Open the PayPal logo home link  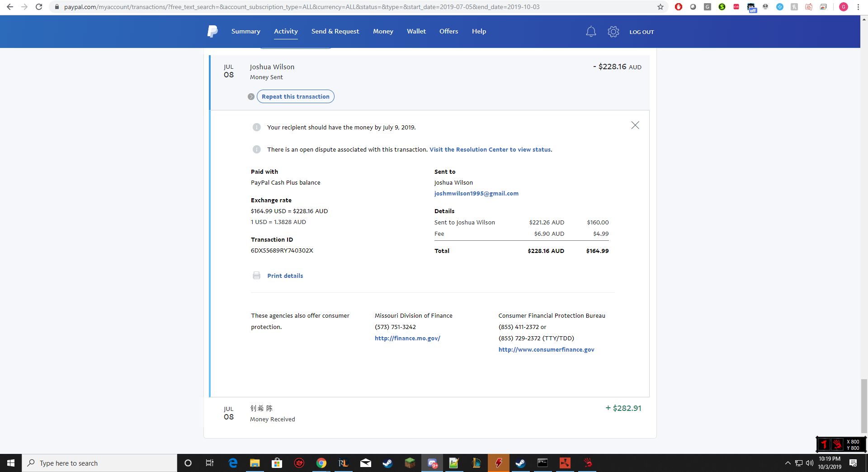212,31
